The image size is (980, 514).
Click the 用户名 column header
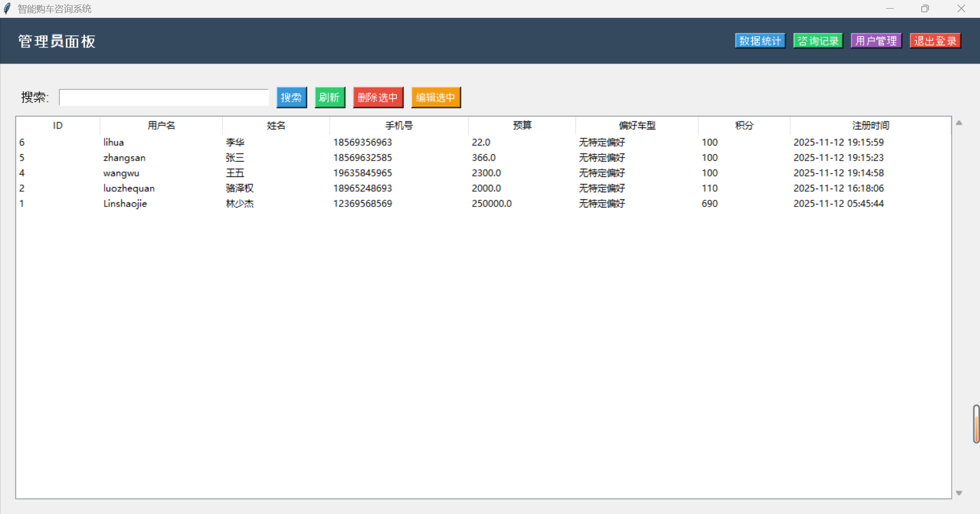tap(161, 125)
